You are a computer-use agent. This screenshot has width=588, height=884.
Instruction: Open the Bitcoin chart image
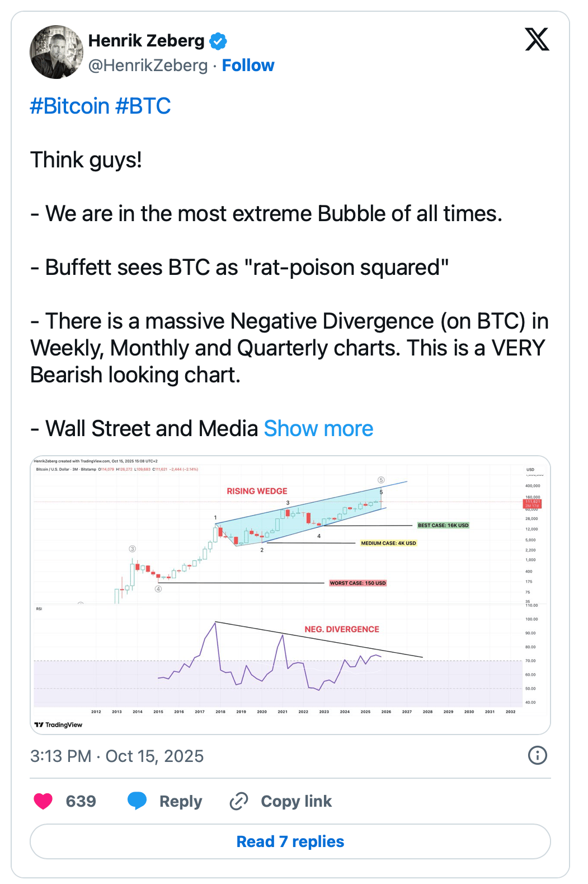(x=290, y=593)
